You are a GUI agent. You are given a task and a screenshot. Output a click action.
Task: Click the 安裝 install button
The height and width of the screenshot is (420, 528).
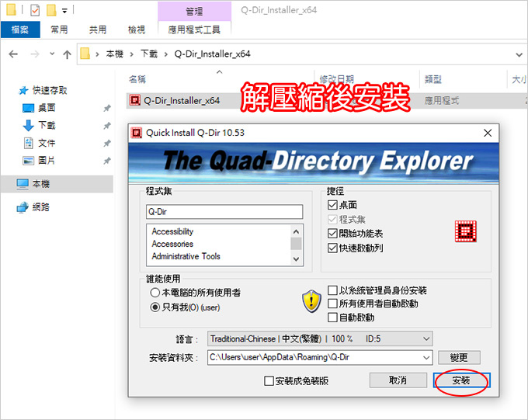[x=461, y=380]
